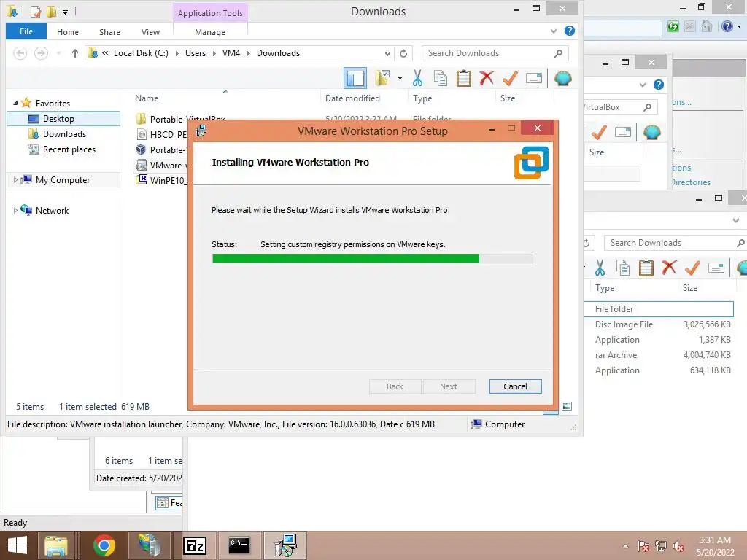Screen dimensions: 747x560
Task: Click the Paste clipboard icon in back Downloads window
Action: pos(646,268)
